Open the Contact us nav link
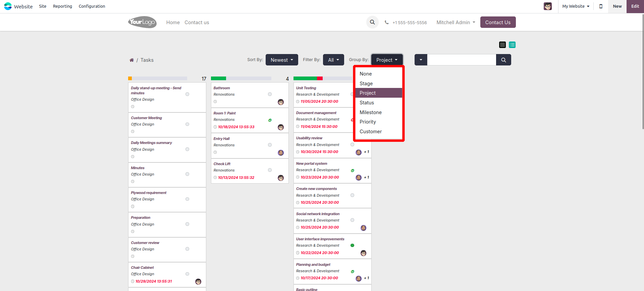Image resolution: width=644 pixels, height=291 pixels. tap(197, 22)
